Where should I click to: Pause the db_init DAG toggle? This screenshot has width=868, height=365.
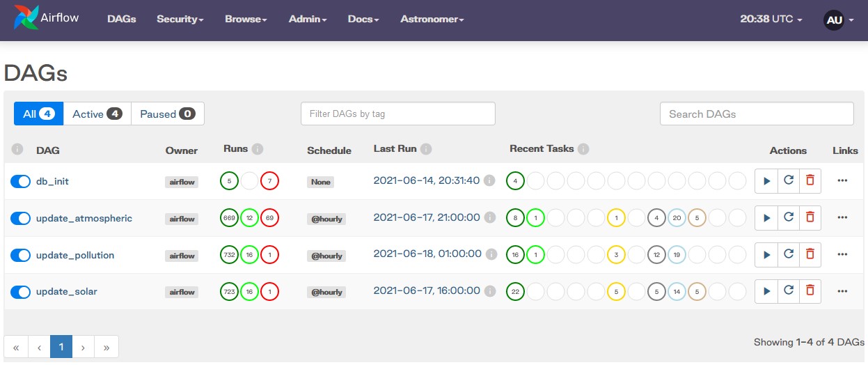[20, 182]
